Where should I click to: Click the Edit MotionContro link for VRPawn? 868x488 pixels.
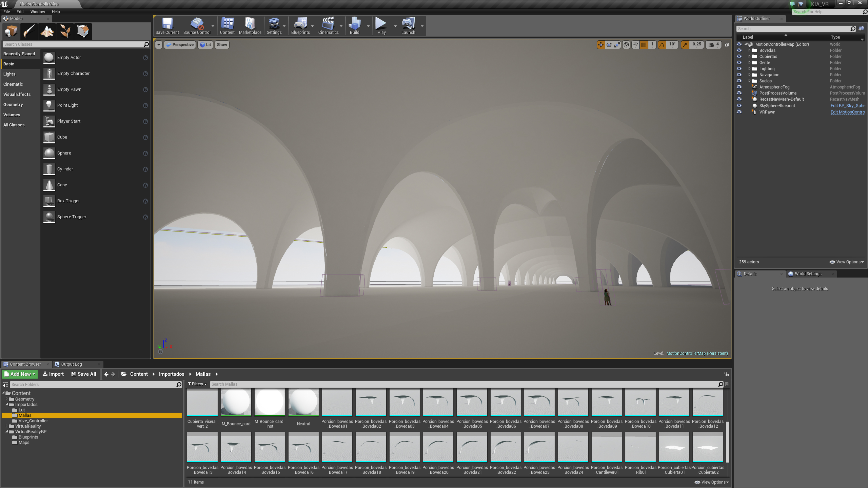coord(847,112)
